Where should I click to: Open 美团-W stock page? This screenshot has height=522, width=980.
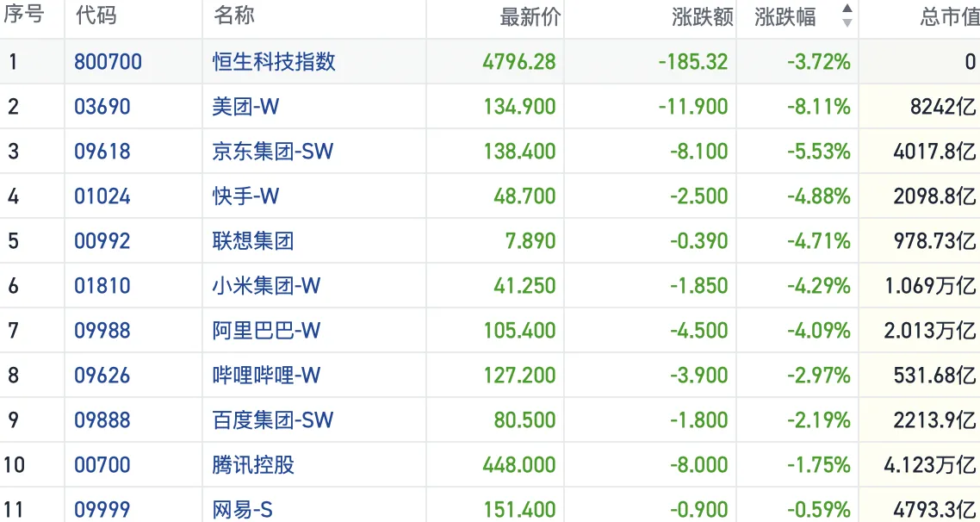pos(245,106)
